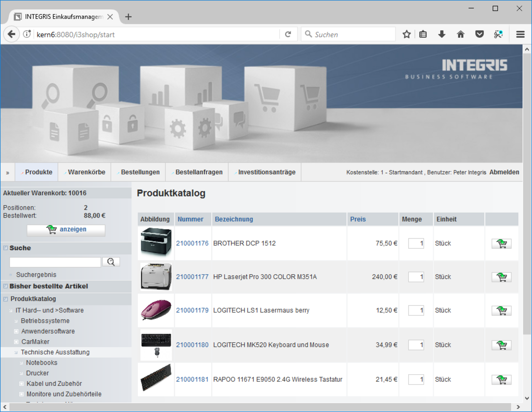Open the BROTHER DCP 1512 thumbnail
The image size is (532, 412).
pos(156,242)
